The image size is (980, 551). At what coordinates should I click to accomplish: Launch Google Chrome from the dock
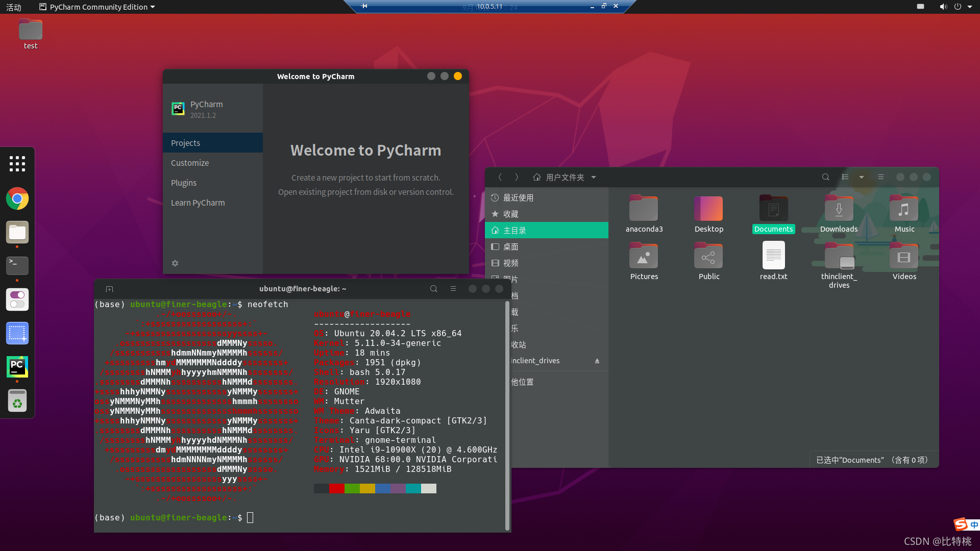click(x=17, y=198)
